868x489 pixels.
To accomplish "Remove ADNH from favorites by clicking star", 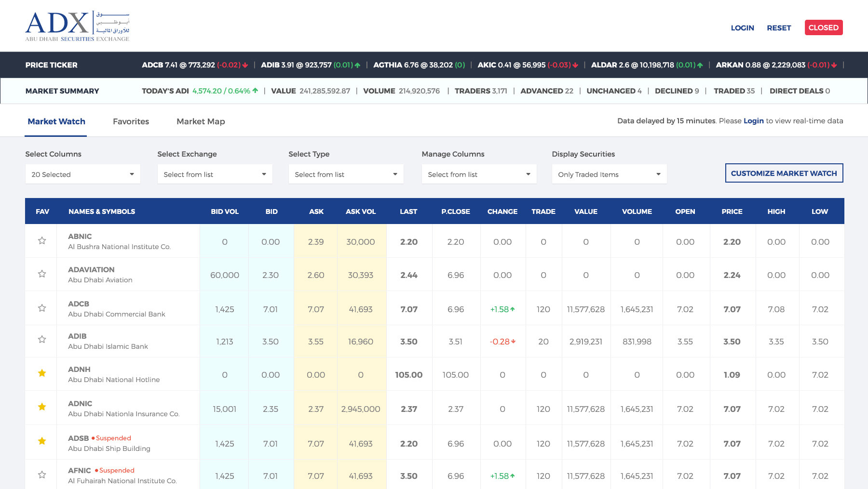I will click(42, 373).
